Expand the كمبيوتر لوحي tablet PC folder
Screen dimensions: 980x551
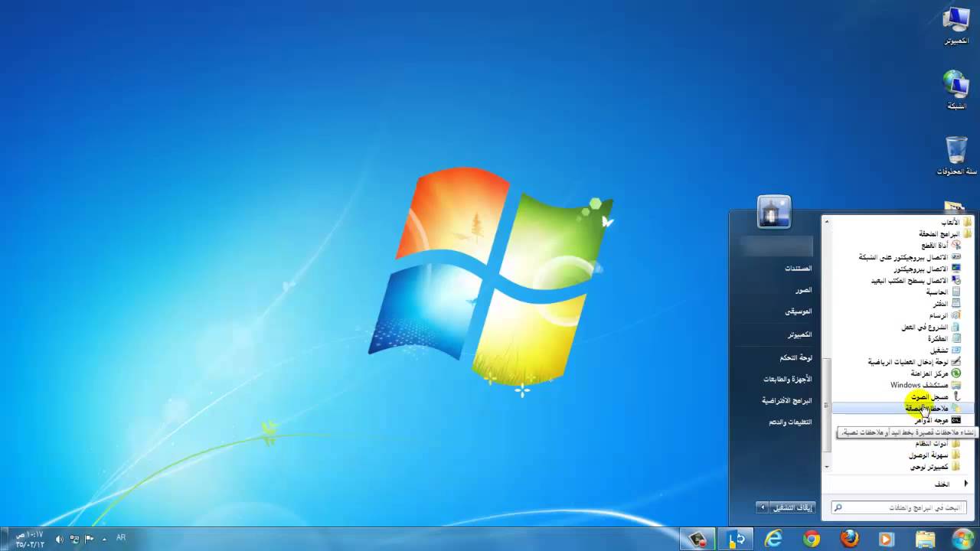[936, 467]
